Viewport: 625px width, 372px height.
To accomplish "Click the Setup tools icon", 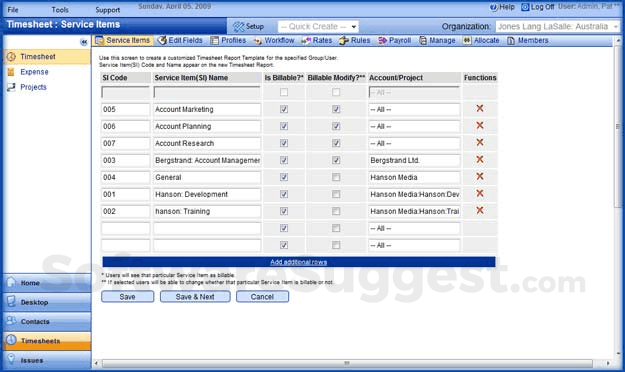I will click(238, 27).
